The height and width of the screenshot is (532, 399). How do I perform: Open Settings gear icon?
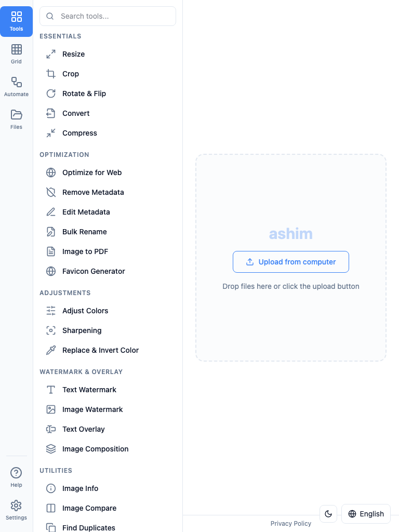(x=16, y=506)
